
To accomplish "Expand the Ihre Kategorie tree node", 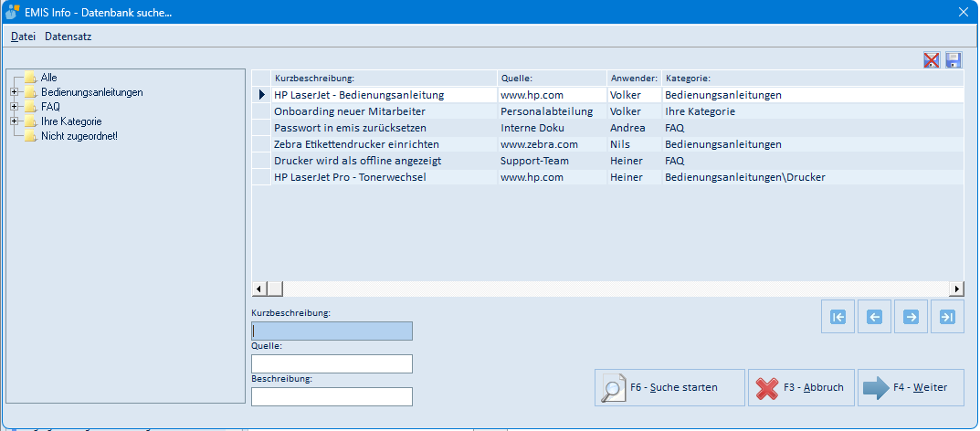I will coord(14,121).
